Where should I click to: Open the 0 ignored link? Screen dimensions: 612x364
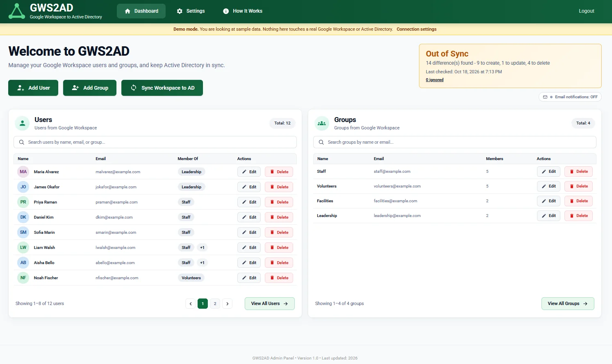pos(435,80)
